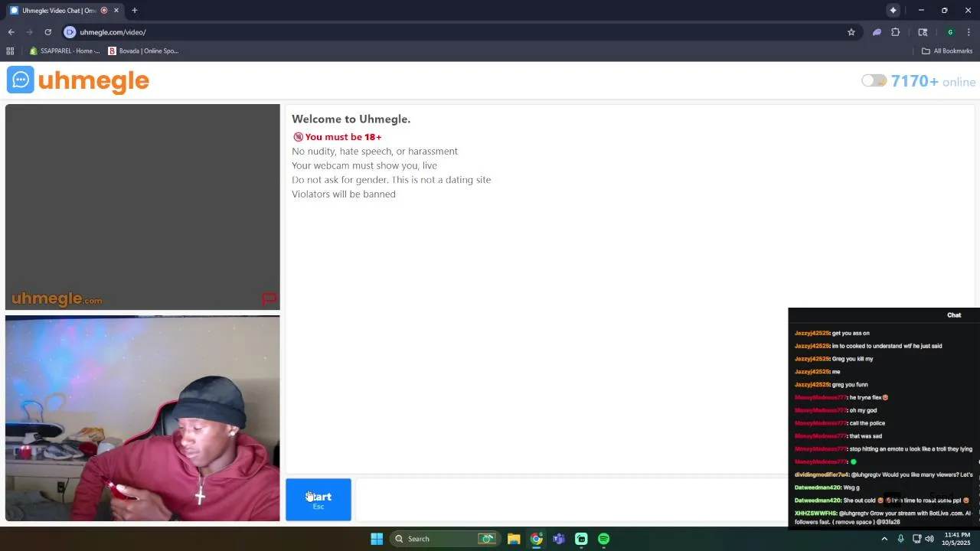Click the Windows taskbar Search box
The image size is (980, 551).
click(445, 539)
